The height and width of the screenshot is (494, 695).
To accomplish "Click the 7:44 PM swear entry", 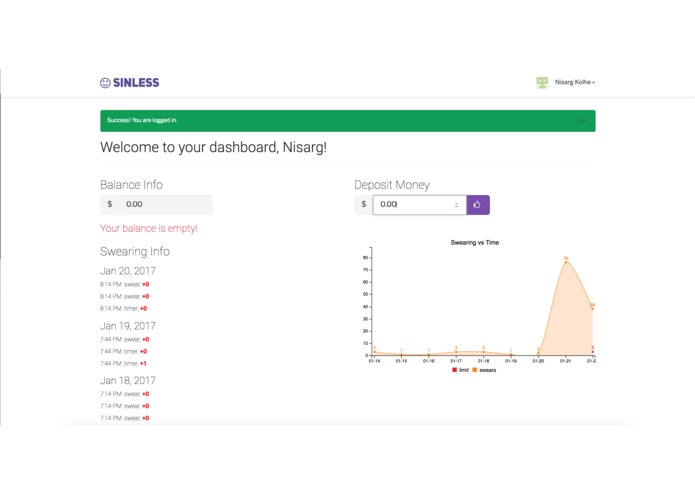I will [125, 339].
